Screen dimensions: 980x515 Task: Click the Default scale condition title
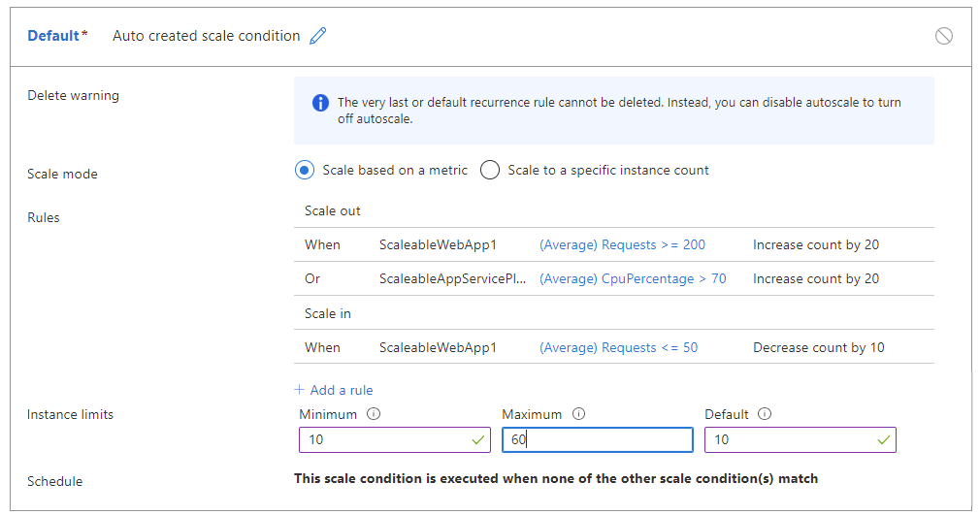point(53,36)
